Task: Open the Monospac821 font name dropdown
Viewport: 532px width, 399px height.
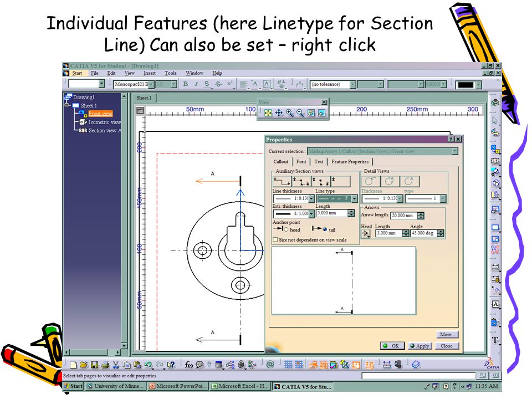Action: point(151,84)
